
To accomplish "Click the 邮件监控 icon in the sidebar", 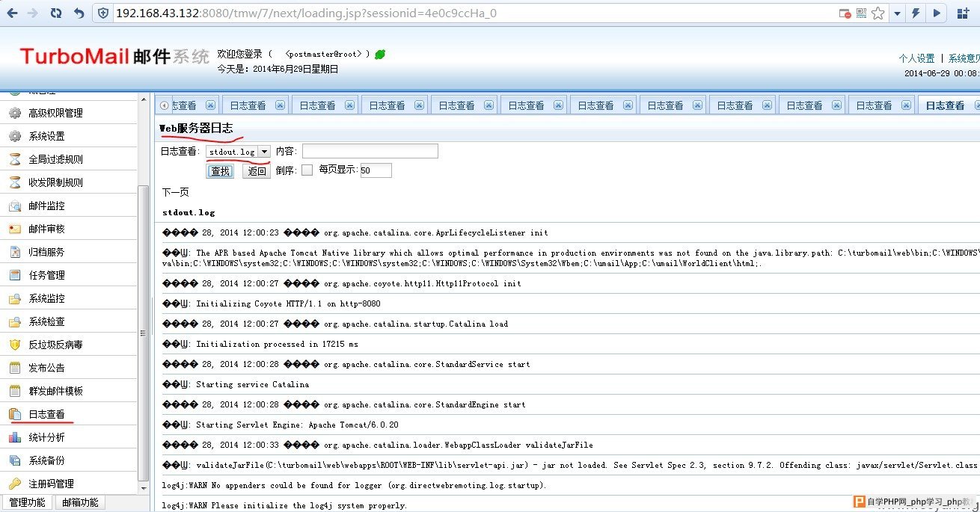I will (14, 206).
